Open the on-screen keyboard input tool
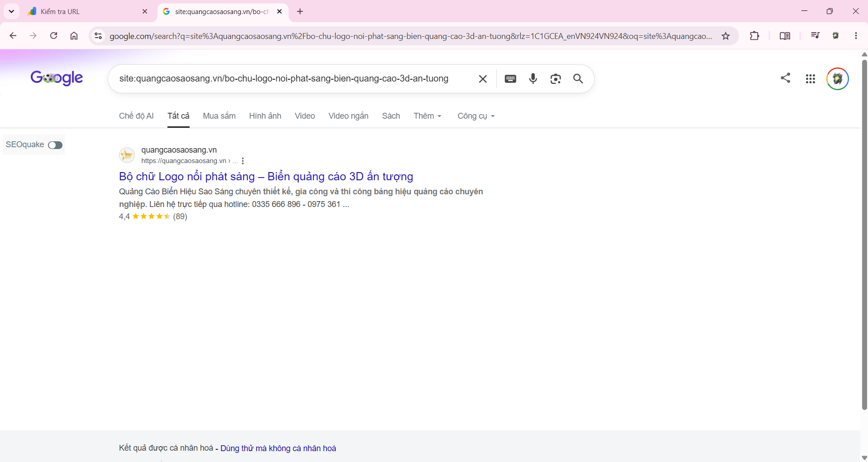This screenshot has height=462, width=868. tap(510, 79)
